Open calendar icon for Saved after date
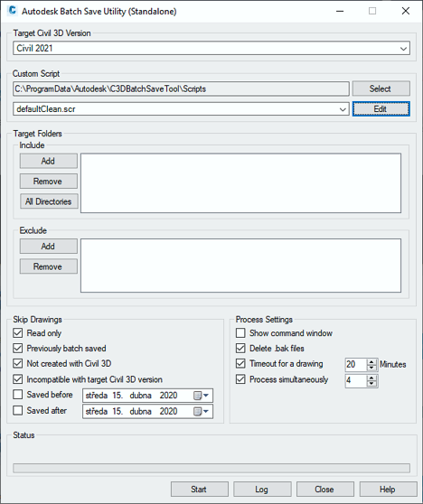 click(x=201, y=412)
